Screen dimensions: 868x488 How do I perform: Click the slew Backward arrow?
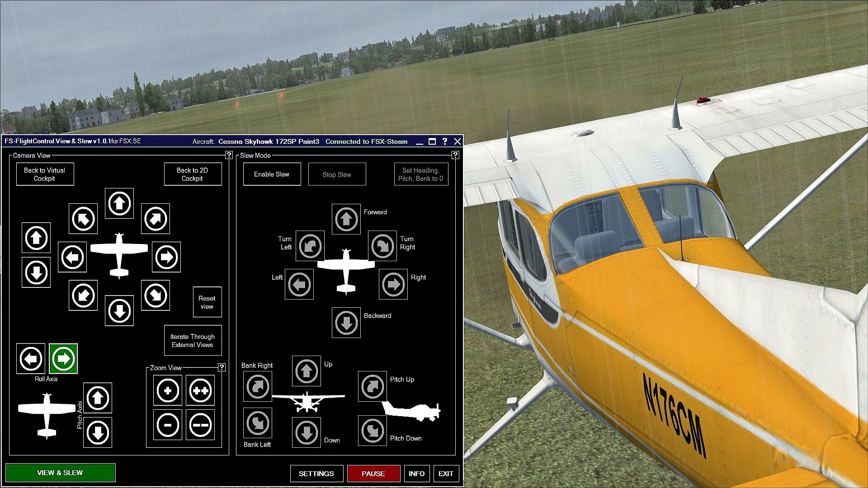[x=346, y=323]
